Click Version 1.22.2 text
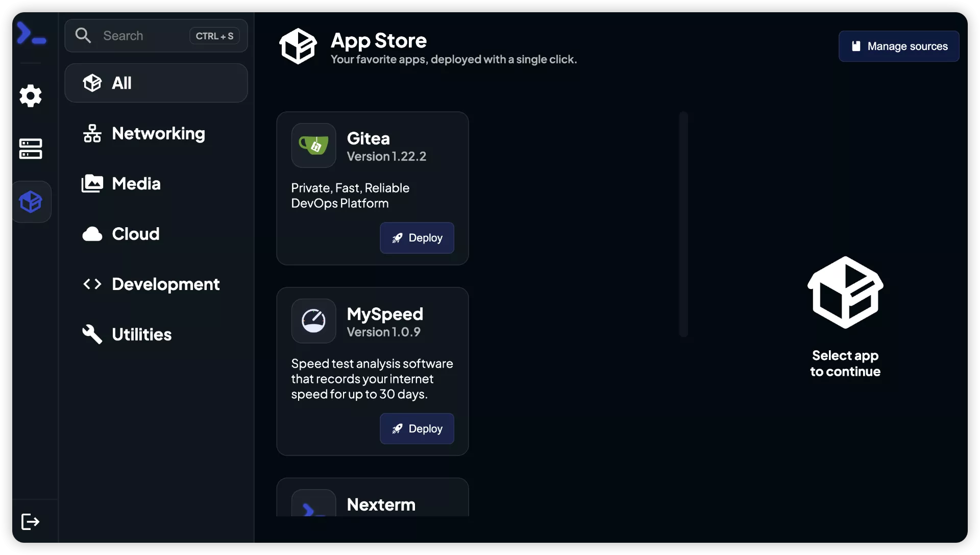The image size is (980, 555). pos(386,156)
